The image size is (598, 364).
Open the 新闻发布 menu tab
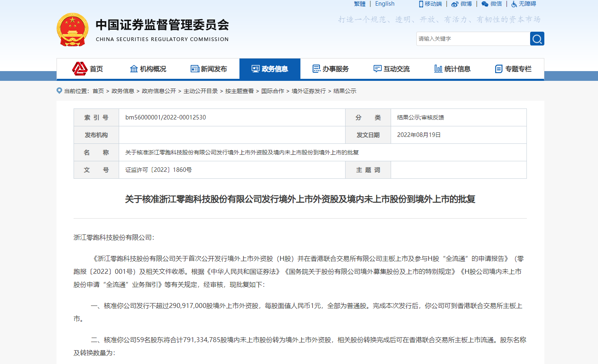pyautogui.click(x=209, y=69)
